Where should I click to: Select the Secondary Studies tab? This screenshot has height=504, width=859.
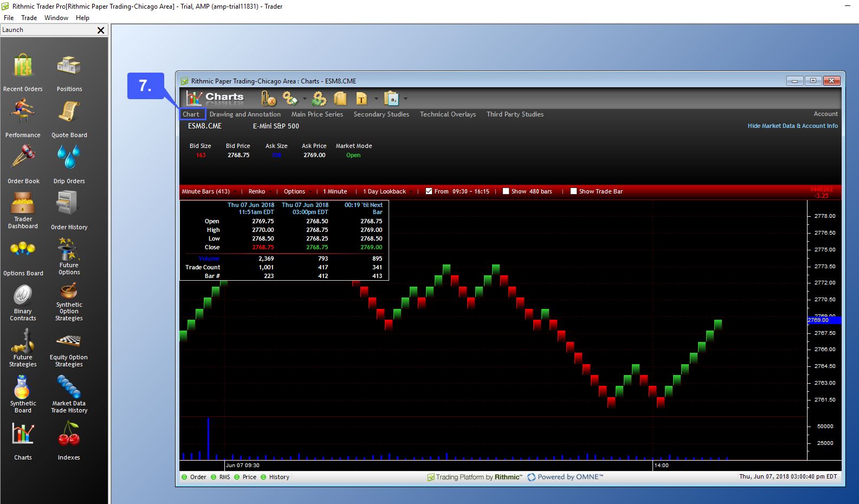[x=382, y=114]
